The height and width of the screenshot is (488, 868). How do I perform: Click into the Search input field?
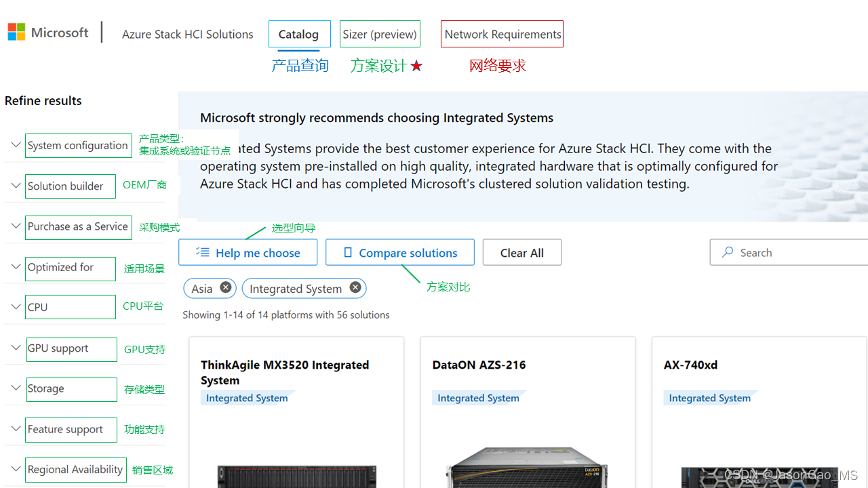[x=789, y=252]
